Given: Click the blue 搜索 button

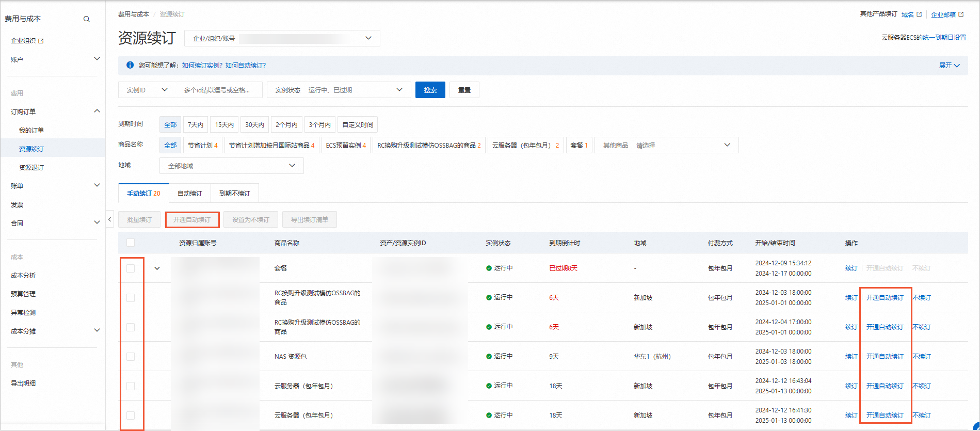Looking at the screenshot, I should 430,90.
